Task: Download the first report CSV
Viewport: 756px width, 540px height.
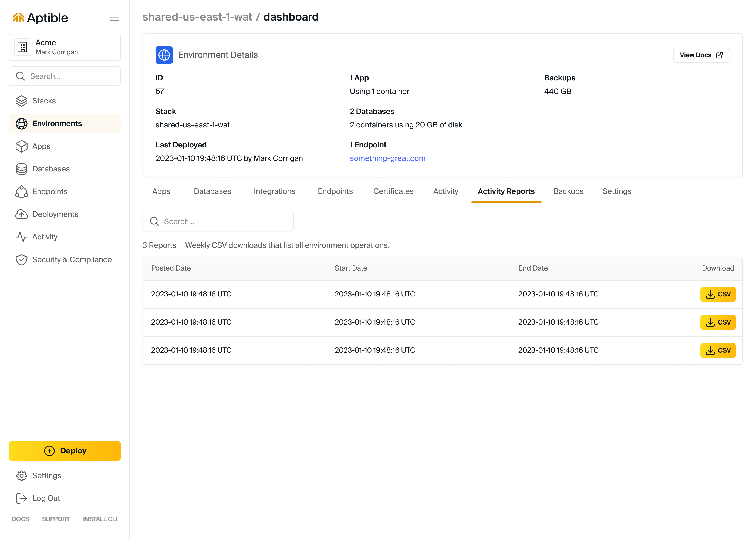Action: tap(718, 294)
